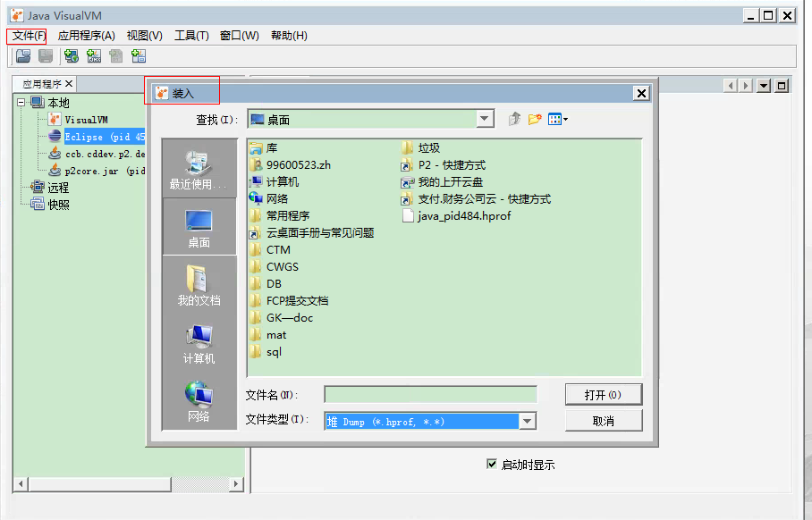Click the scroll-documents-left arrow in the editor area
Screen dimensions: 812x520
(731, 86)
